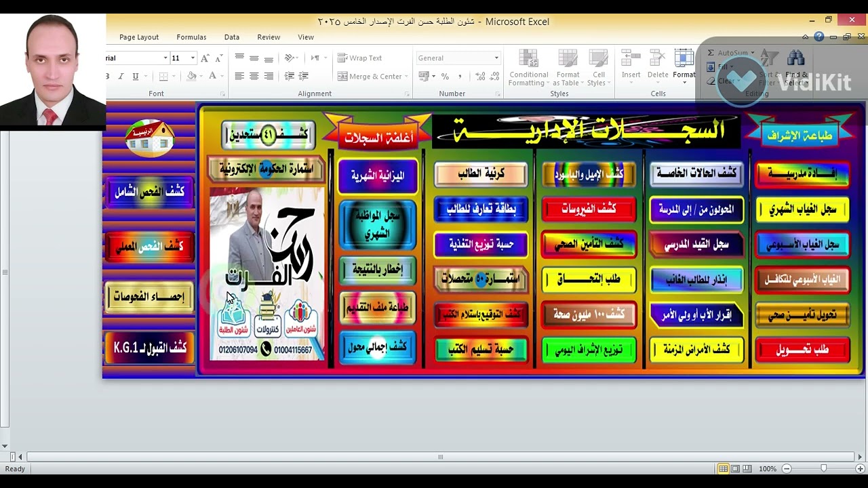Click the إخطار بالنتيجة button

point(378,270)
